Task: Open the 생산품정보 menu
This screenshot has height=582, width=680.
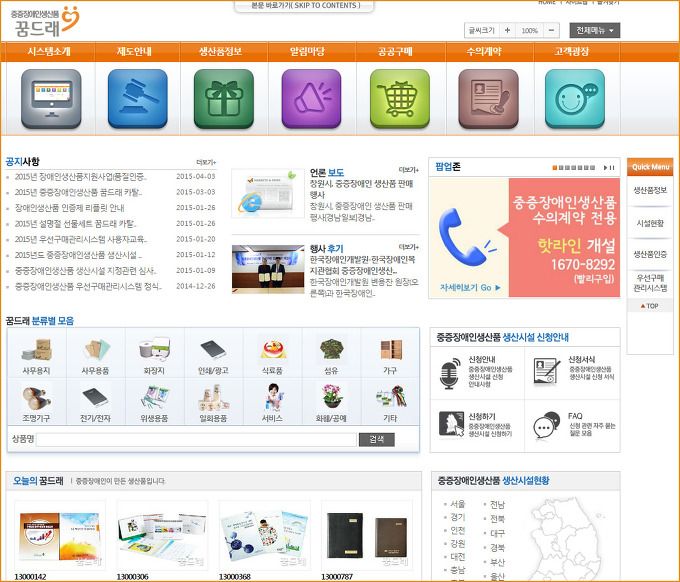Action: click(220, 52)
